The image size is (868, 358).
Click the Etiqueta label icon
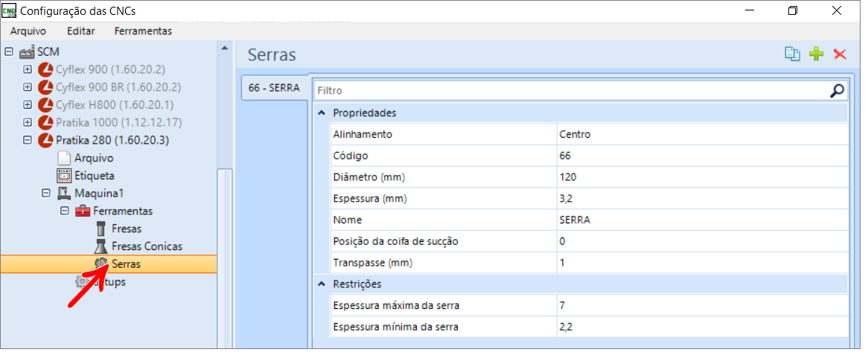pyautogui.click(x=65, y=176)
